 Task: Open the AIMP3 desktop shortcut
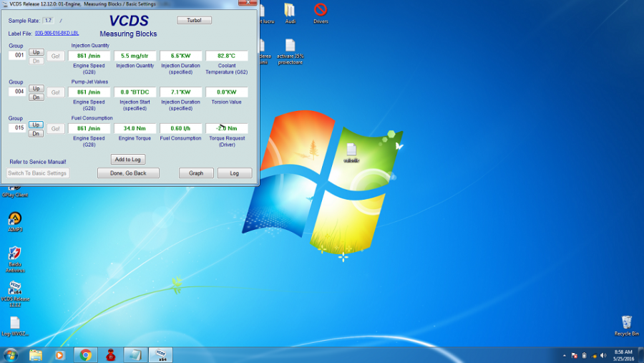click(14, 219)
